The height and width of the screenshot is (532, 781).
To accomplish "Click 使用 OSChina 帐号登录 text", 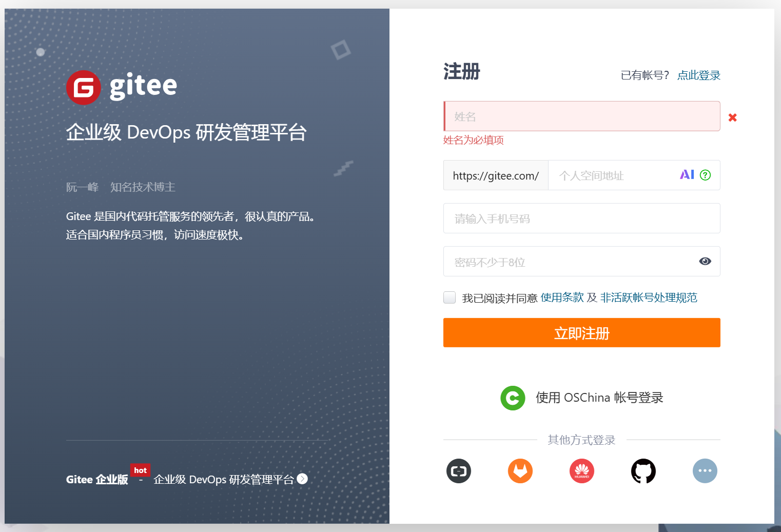I will [599, 398].
